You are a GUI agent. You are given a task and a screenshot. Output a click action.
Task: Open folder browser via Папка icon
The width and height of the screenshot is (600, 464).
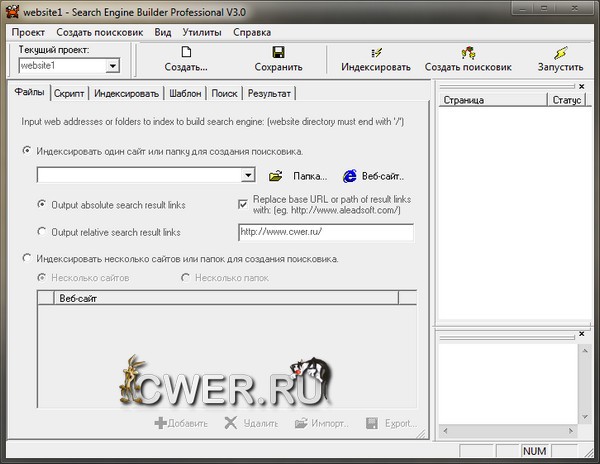coord(276,176)
